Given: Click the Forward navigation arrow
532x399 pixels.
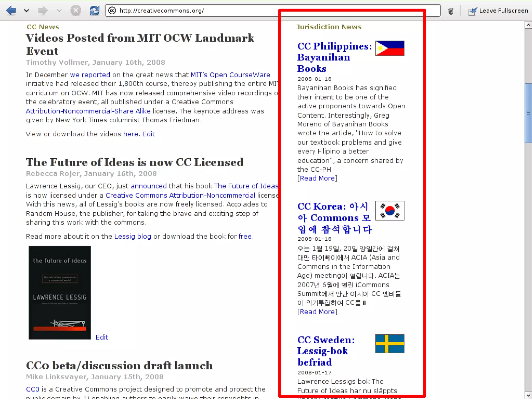Looking at the screenshot, I should (x=43, y=11).
